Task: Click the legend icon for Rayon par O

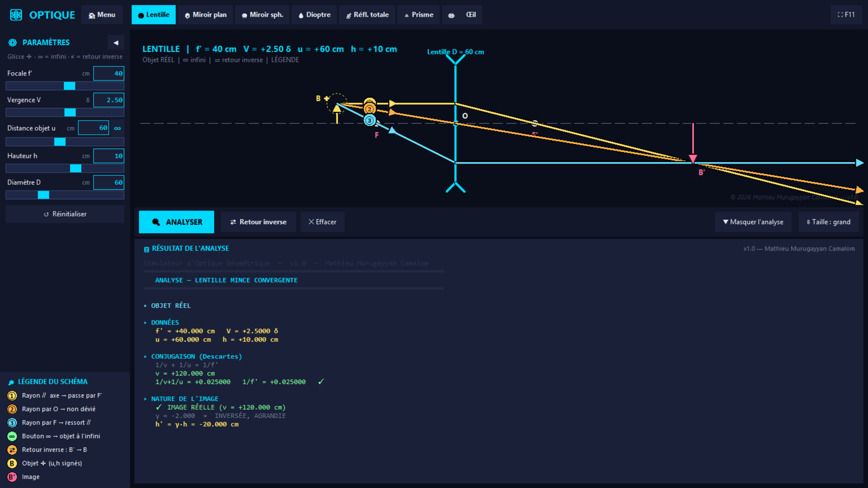Action: 12,409
